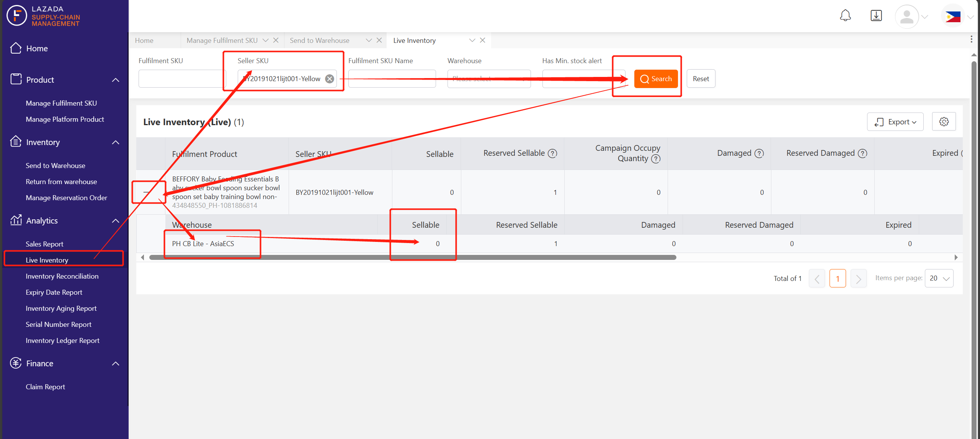
Task: Collapse the Product sidebar section
Action: pyautogui.click(x=116, y=80)
